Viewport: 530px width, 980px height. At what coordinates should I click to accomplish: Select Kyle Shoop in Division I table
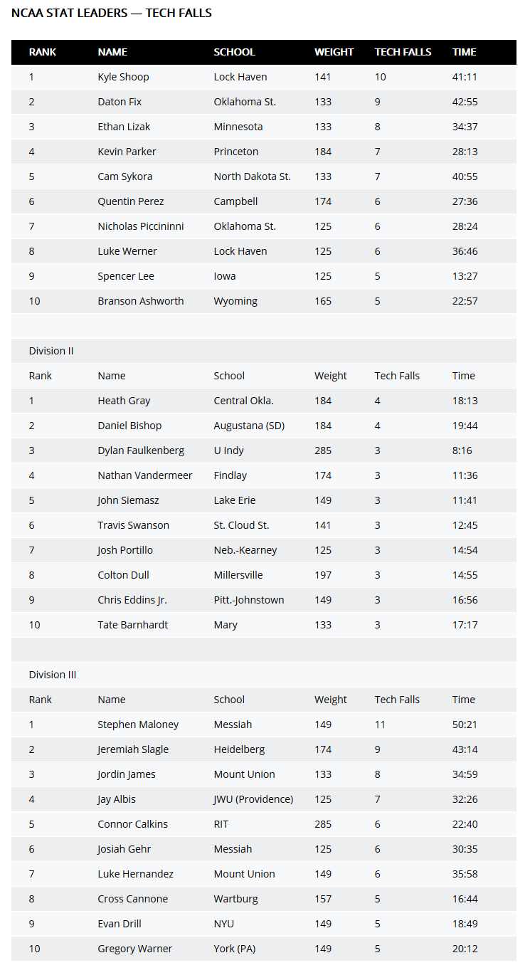coord(123,77)
